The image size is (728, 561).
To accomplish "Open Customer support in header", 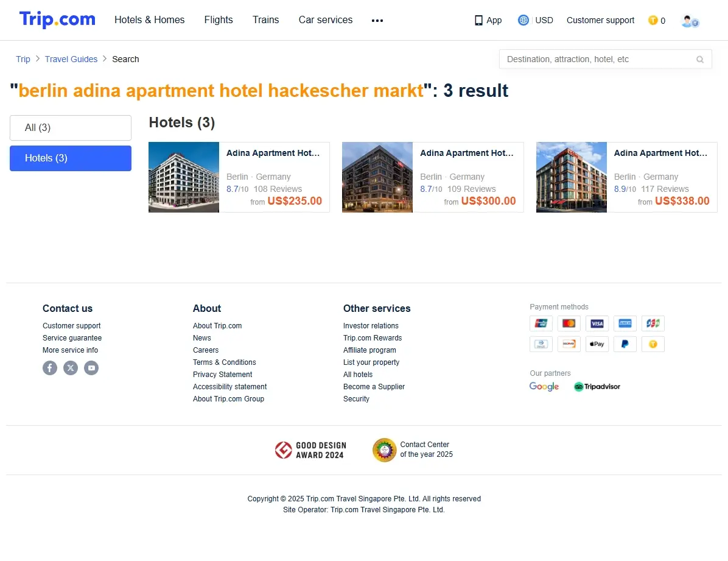I will (x=600, y=21).
